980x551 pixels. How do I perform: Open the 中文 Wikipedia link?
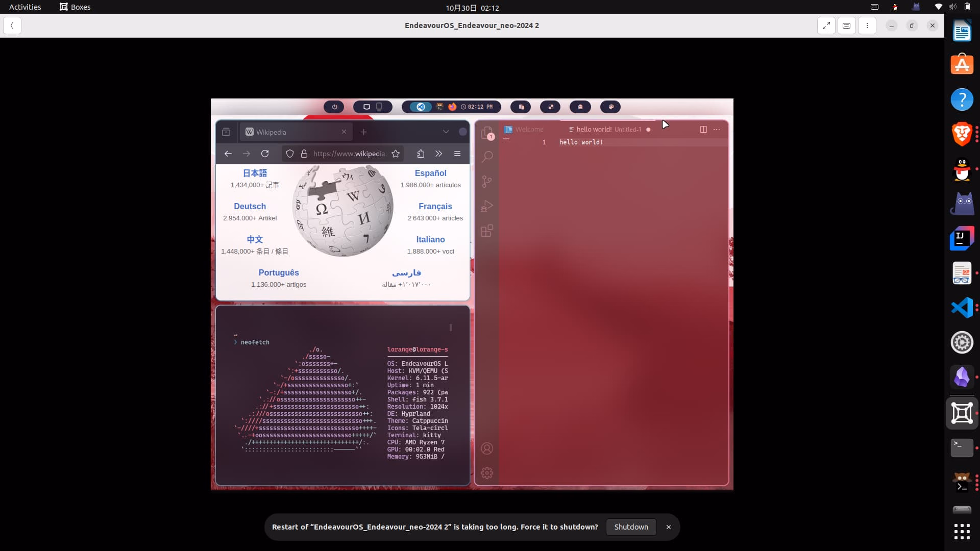pyautogui.click(x=255, y=239)
